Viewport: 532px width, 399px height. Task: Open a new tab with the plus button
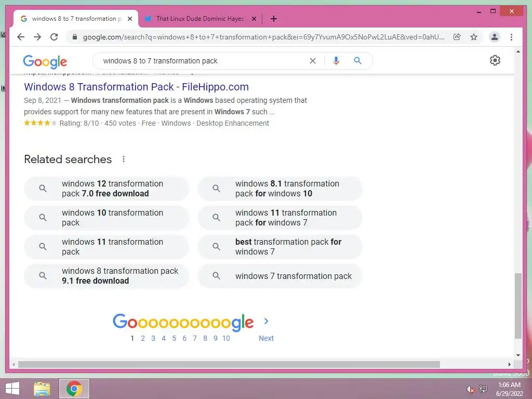[274, 19]
